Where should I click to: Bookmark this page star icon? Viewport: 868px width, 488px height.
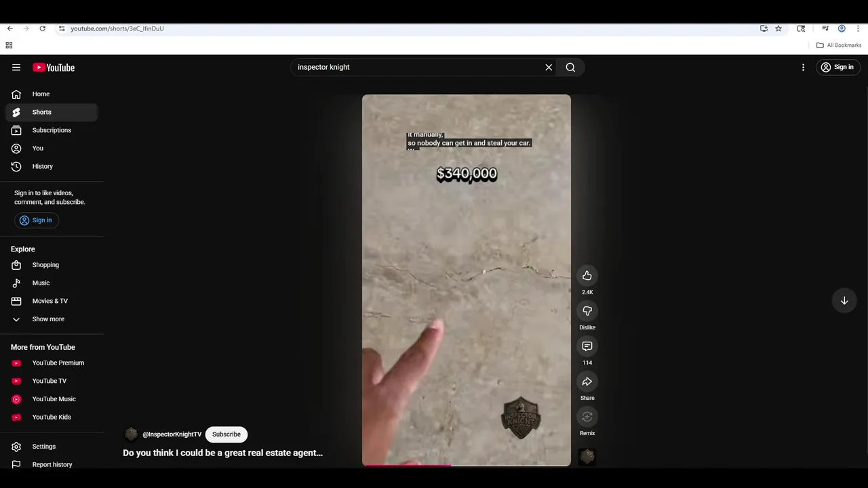778,28
